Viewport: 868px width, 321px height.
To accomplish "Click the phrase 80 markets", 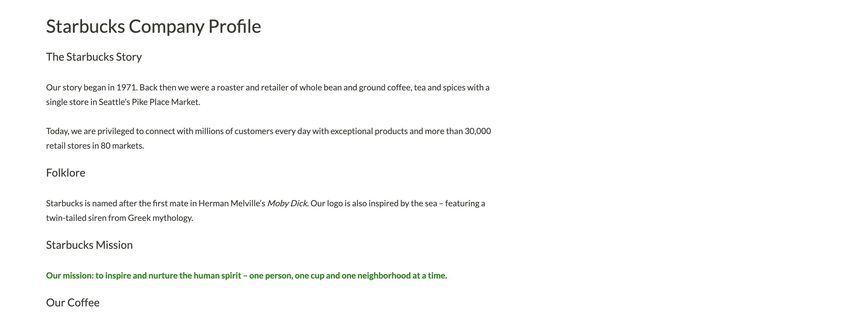I will tap(122, 146).
